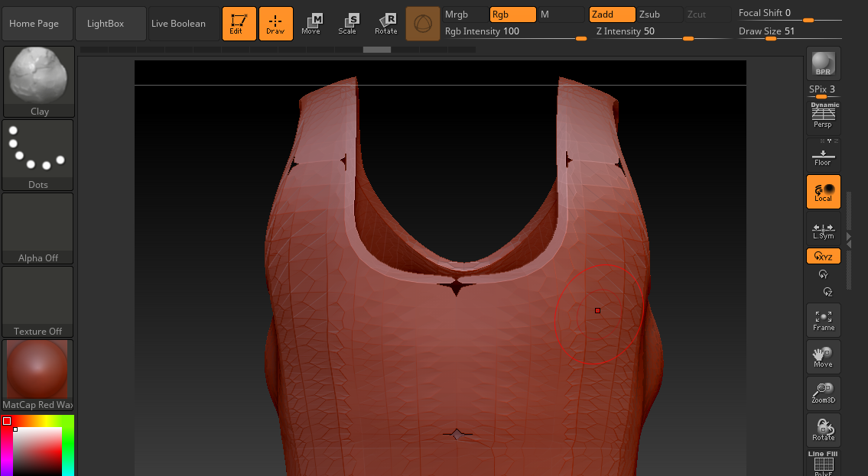Toggle the Floor grid
The height and width of the screenshot is (476, 868).
click(823, 155)
